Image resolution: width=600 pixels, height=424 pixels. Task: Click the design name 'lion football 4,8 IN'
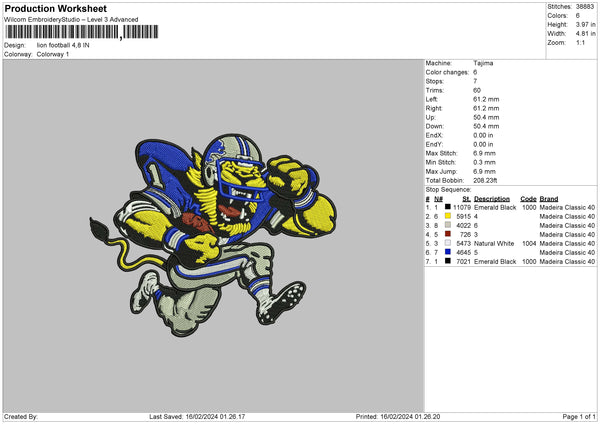pos(63,45)
